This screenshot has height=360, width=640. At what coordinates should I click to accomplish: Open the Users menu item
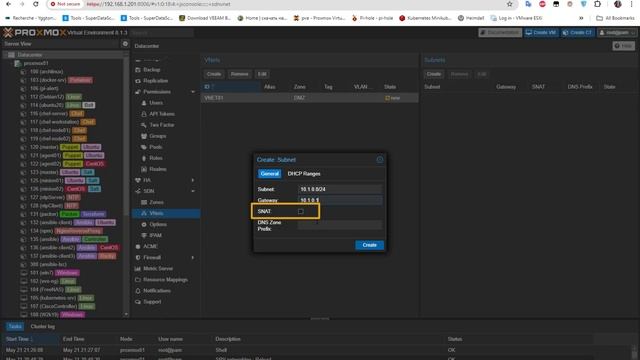pos(156,103)
